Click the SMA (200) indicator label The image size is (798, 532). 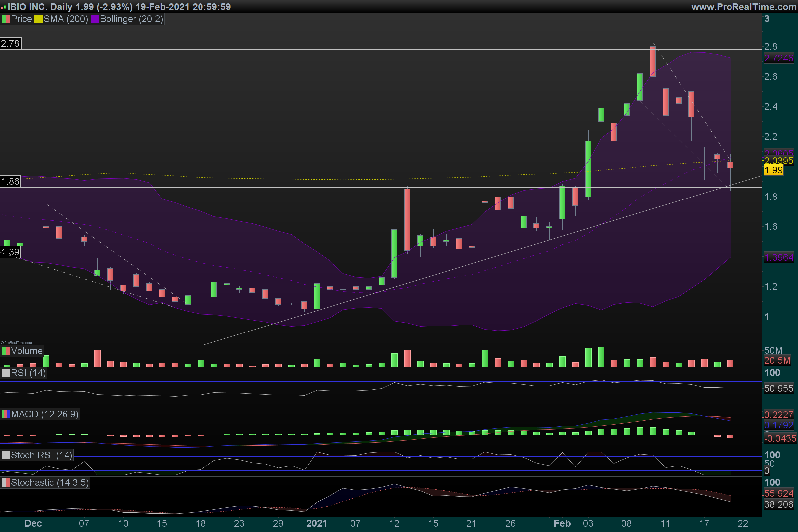point(66,19)
